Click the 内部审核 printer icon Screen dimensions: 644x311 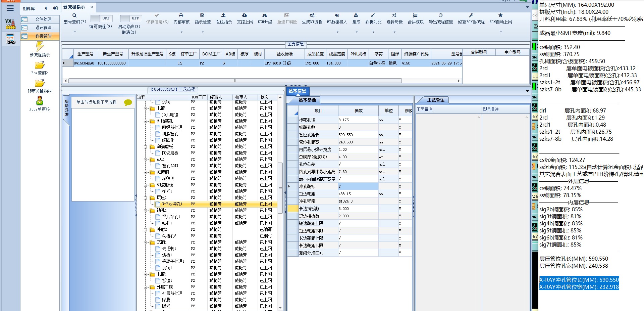pos(181,15)
